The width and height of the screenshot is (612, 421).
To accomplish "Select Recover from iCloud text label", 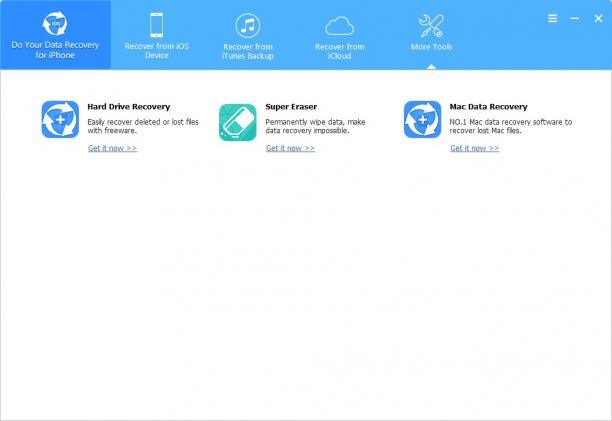I will pyautogui.click(x=340, y=51).
